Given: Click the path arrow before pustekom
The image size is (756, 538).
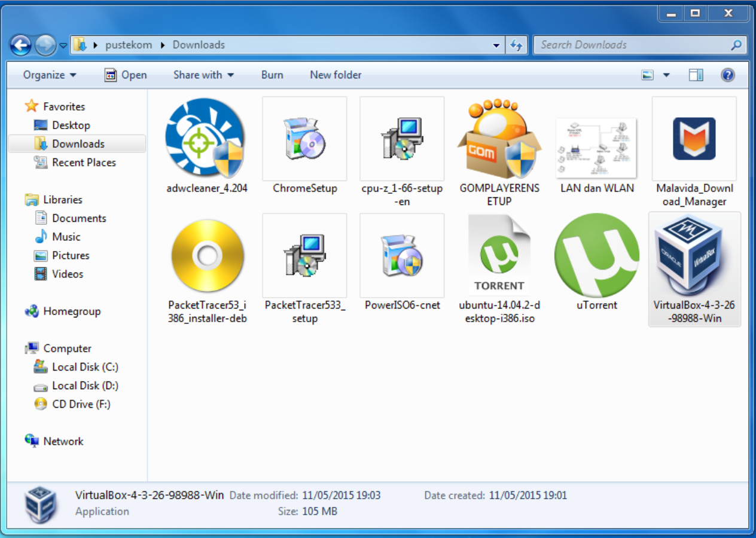Looking at the screenshot, I should pyautogui.click(x=96, y=45).
